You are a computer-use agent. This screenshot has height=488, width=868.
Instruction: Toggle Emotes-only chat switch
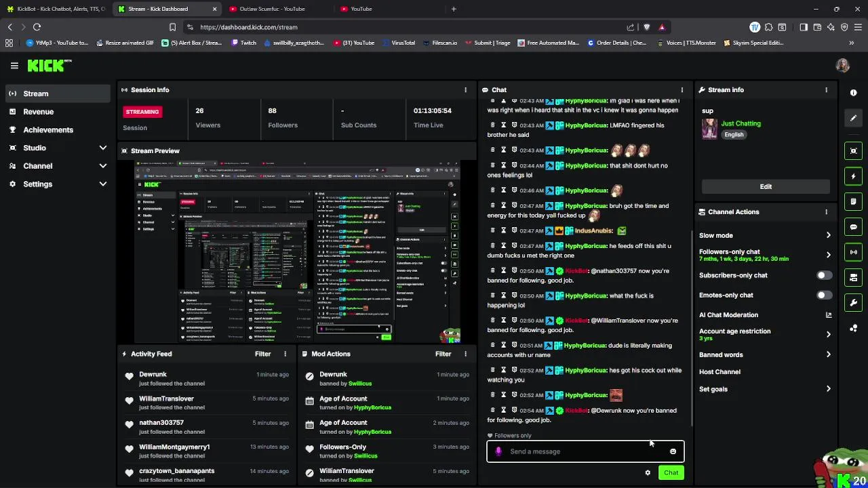coord(823,295)
